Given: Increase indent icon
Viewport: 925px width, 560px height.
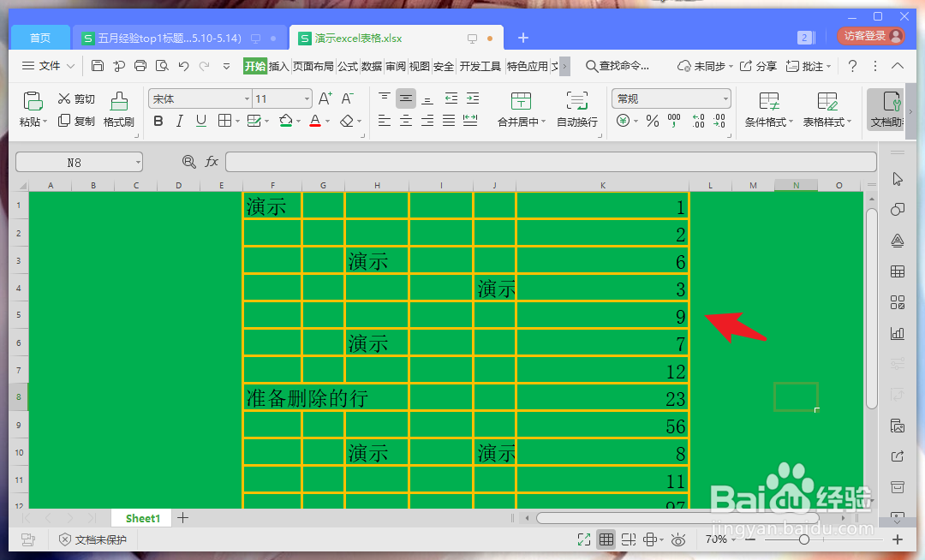Looking at the screenshot, I should point(473,98).
